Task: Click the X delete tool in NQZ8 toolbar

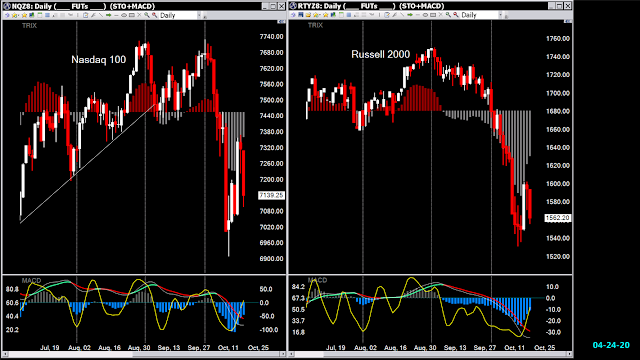Action: [139, 15]
